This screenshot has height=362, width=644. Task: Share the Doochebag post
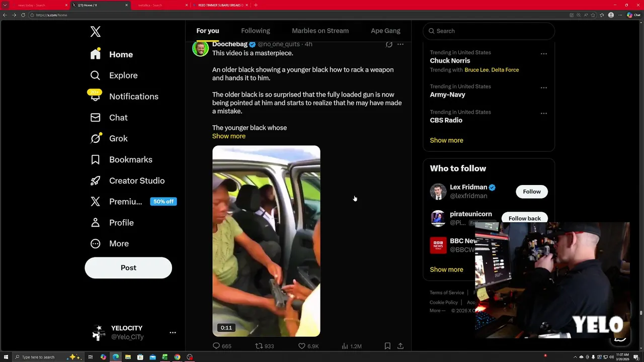[x=400, y=346]
